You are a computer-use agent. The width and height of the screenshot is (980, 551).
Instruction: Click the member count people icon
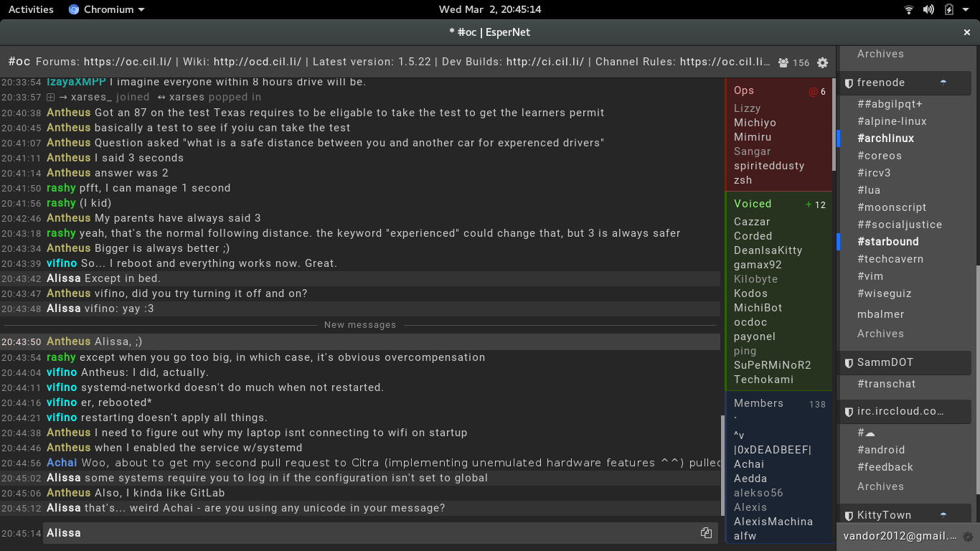click(783, 62)
